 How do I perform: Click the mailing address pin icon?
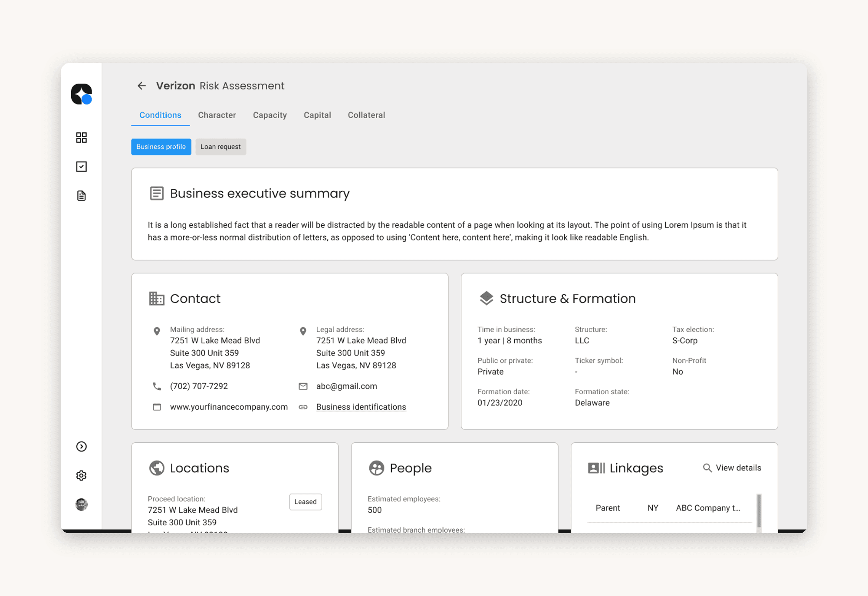pos(157,331)
